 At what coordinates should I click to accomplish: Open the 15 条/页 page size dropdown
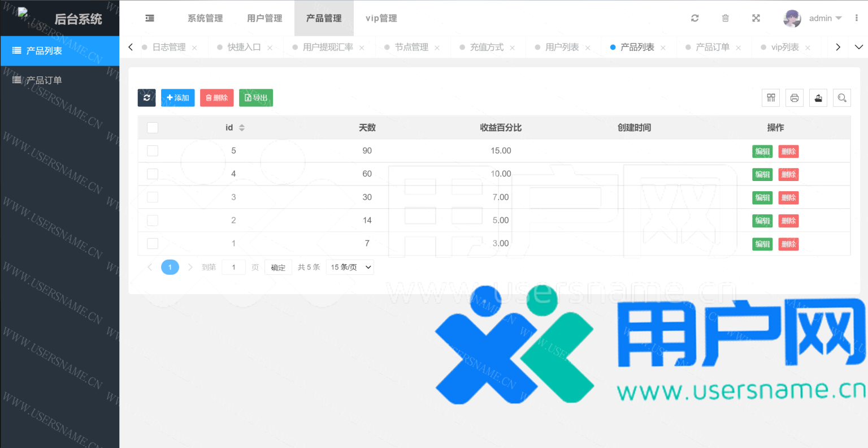point(350,267)
